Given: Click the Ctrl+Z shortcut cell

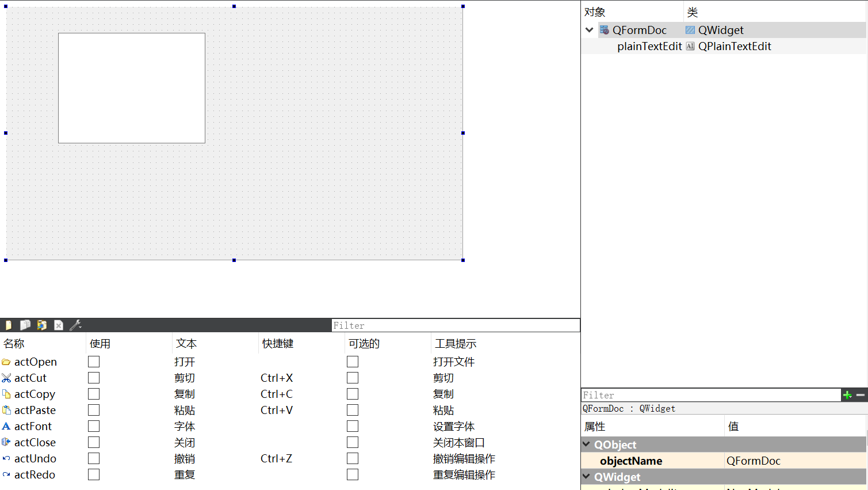Looking at the screenshot, I should pos(277,459).
